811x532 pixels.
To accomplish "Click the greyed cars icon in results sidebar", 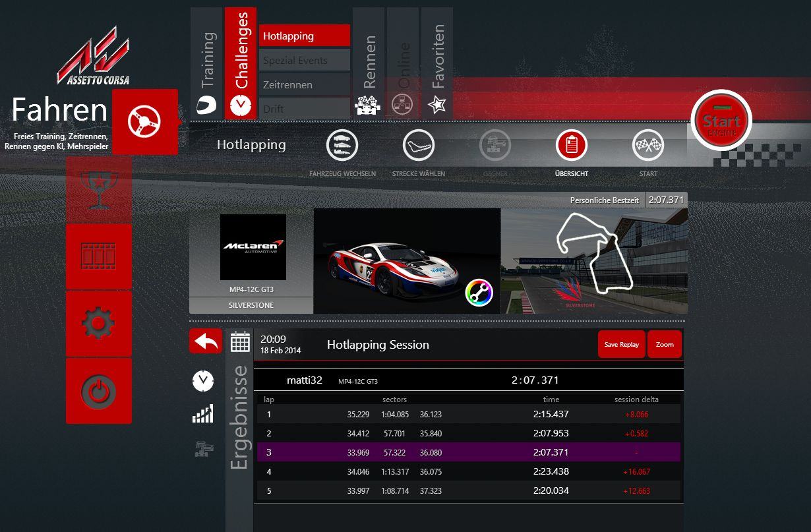I will point(204,448).
